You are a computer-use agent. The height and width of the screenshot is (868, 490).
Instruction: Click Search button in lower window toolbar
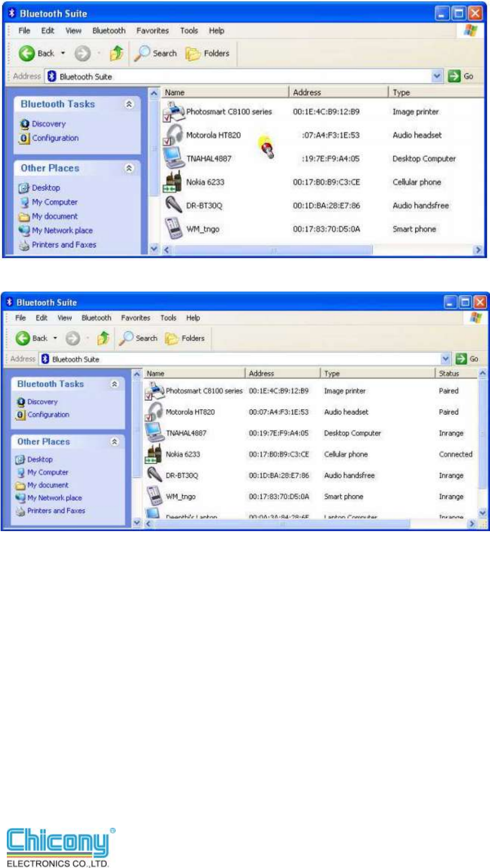point(139,338)
